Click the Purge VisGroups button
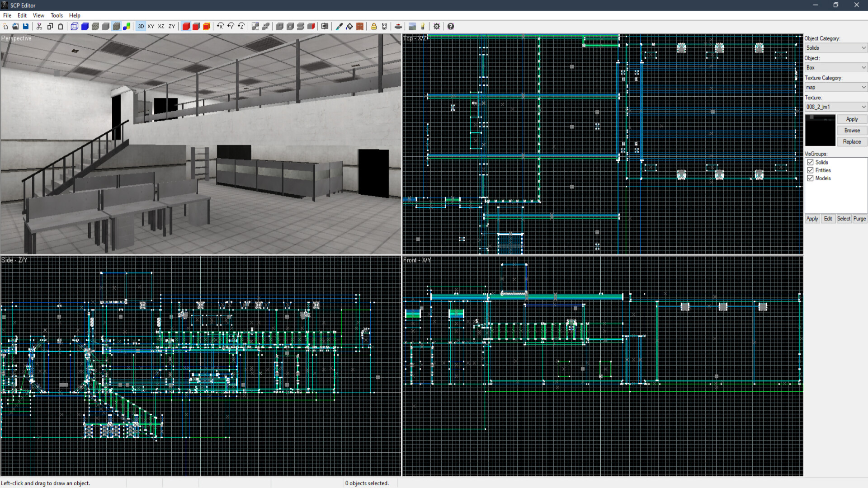 860,219
